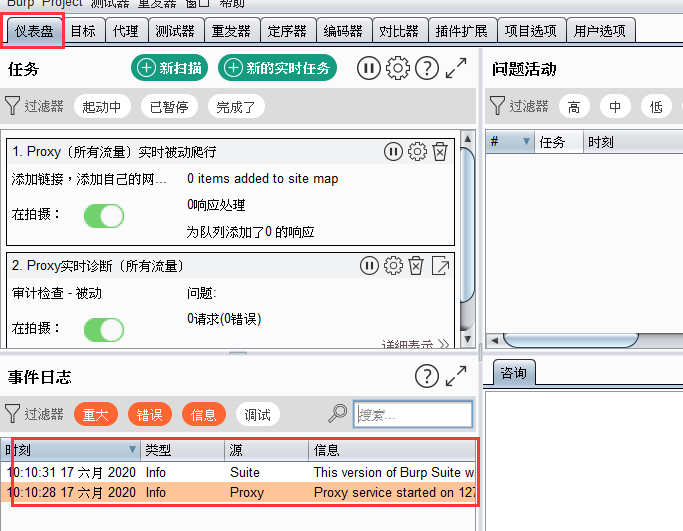
Task: Pause task 2 Proxy live audit
Action: pyautogui.click(x=369, y=266)
